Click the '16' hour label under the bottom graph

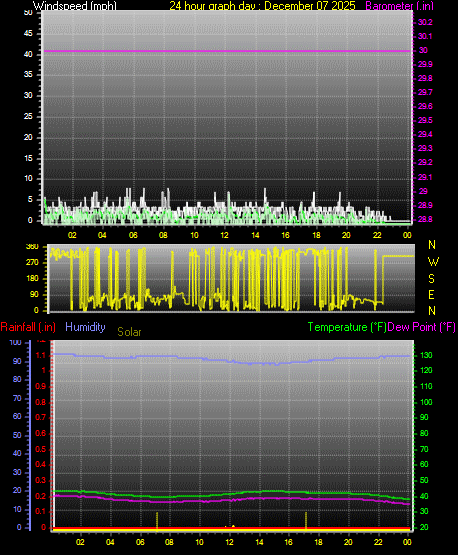pyautogui.click(x=289, y=542)
